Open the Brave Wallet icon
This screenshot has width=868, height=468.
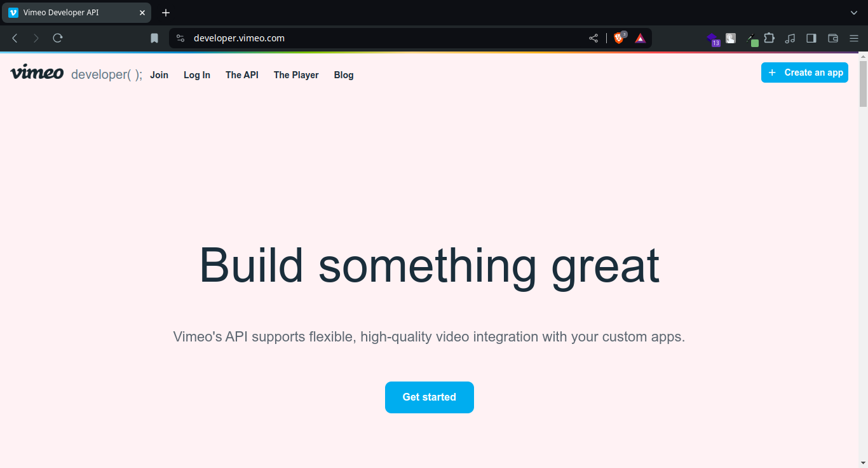pyautogui.click(x=832, y=38)
